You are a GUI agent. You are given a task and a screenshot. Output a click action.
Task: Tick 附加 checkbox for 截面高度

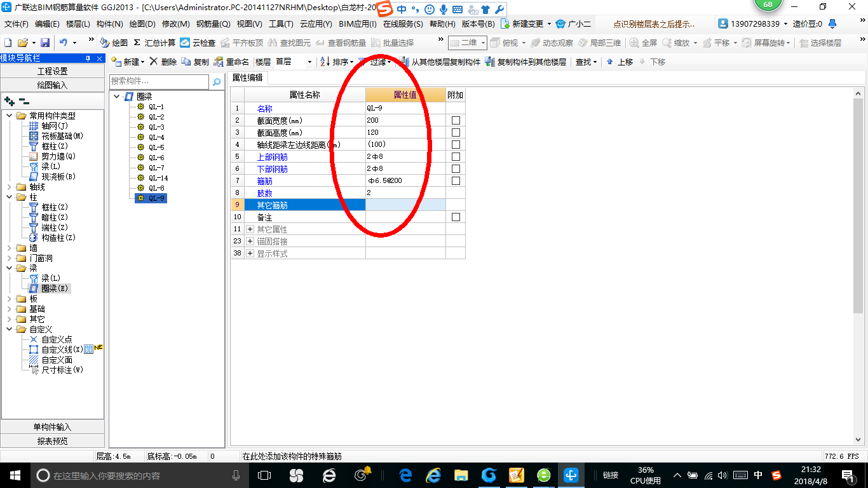click(456, 133)
